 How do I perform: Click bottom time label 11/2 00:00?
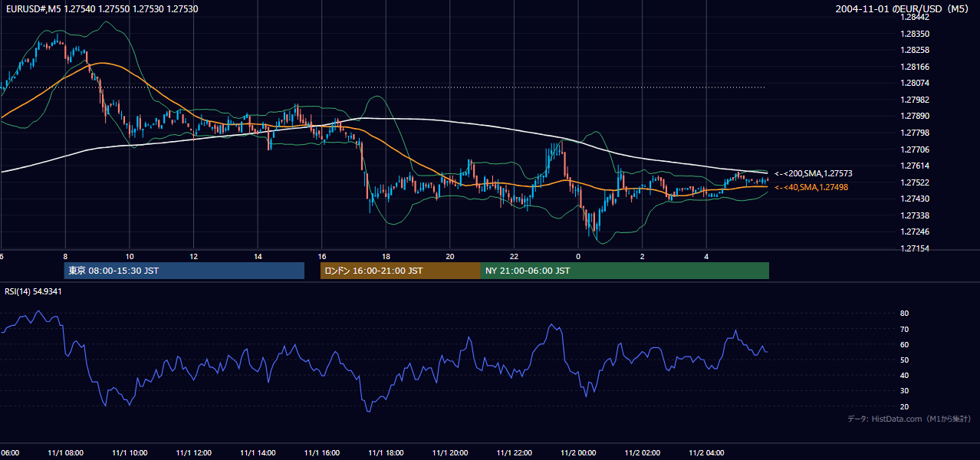tap(578, 453)
